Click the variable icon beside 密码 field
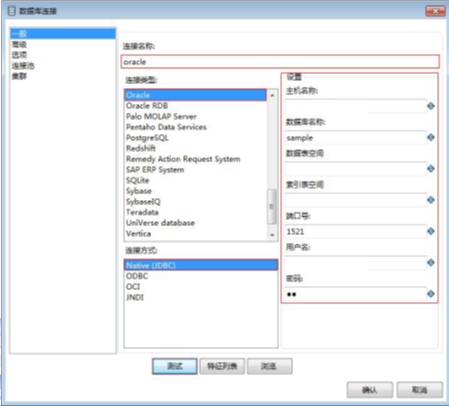This screenshot has height=406, width=449. pos(431,294)
